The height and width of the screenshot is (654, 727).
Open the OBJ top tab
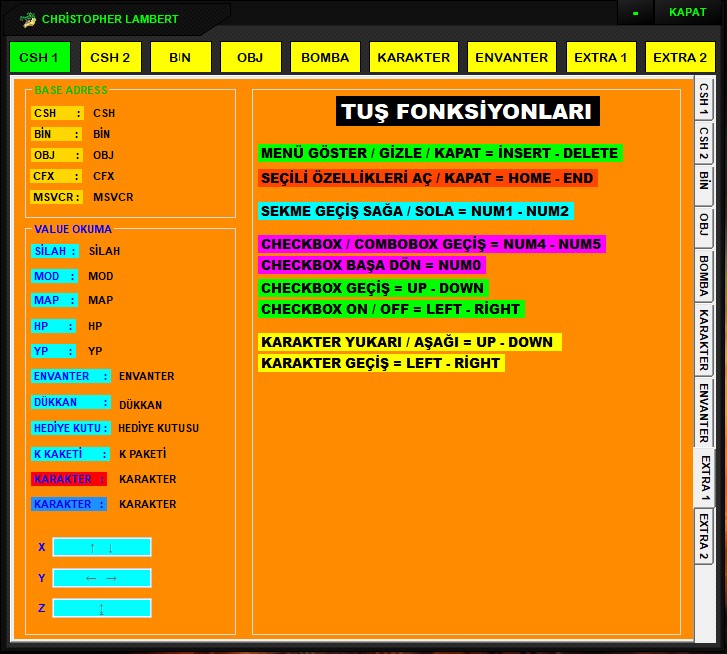point(250,57)
